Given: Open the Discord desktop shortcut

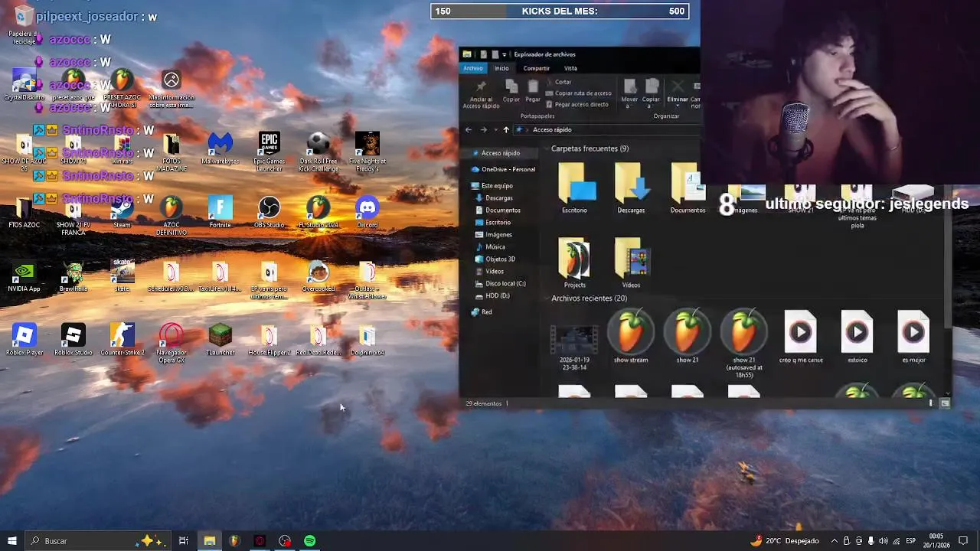Looking at the screenshot, I should click(x=367, y=212).
